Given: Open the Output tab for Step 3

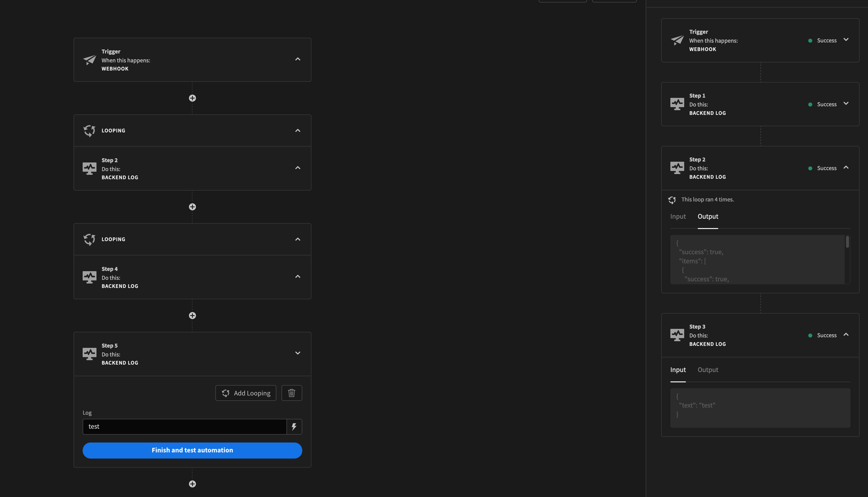Looking at the screenshot, I should tap(707, 370).
